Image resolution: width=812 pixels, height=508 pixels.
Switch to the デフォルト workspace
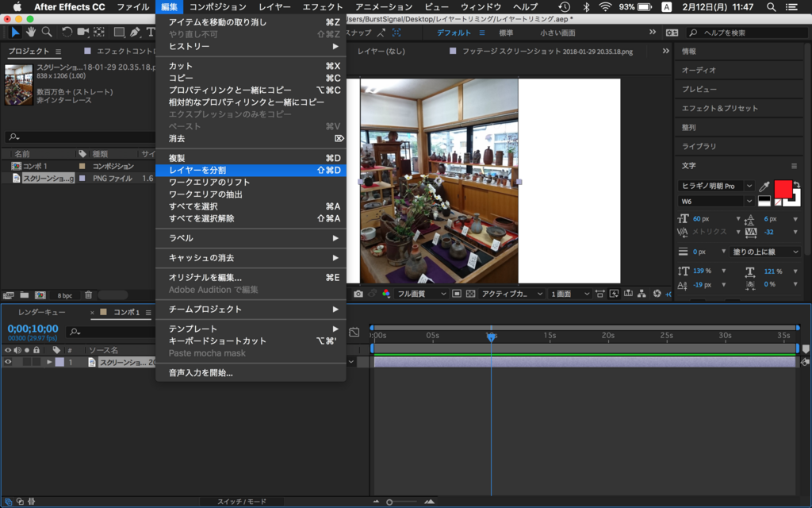(x=454, y=33)
